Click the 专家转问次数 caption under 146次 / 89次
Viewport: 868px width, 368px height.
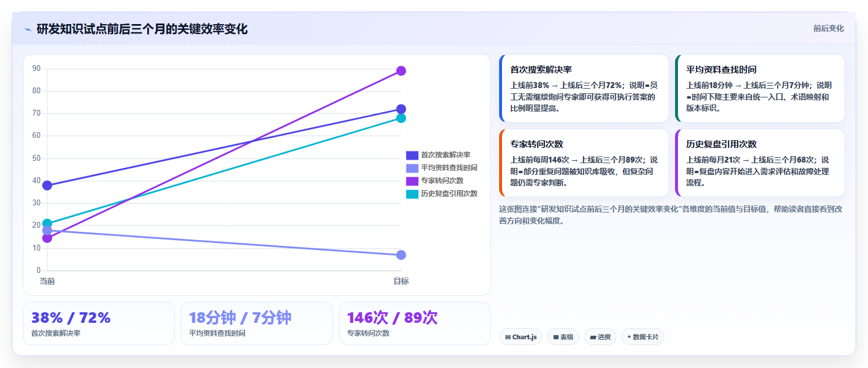point(368,333)
